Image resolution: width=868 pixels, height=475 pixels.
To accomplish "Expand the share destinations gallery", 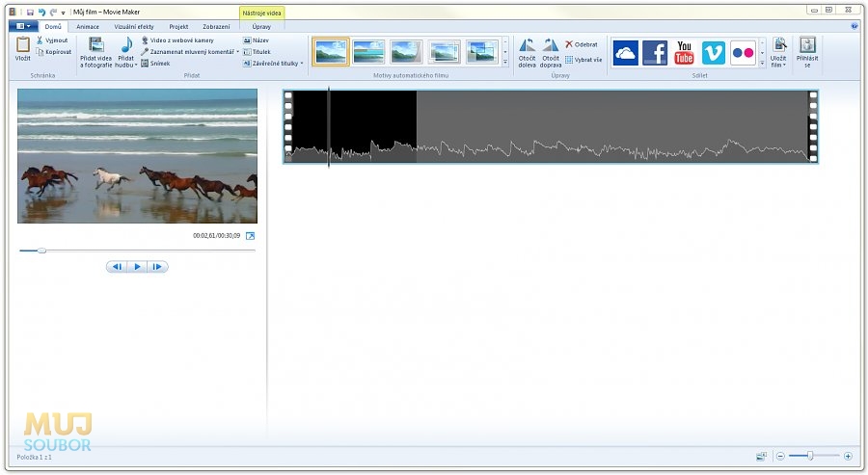I will (x=762, y=63).
